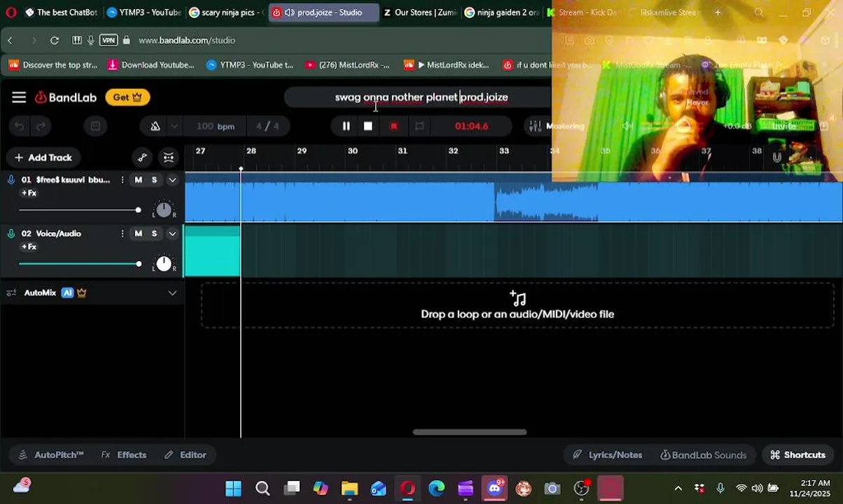Image resolution: width=843 pixels, height=504 pixels.
Task: Switch to the scary ninja pics browser tab
Action: pos(226,13)
